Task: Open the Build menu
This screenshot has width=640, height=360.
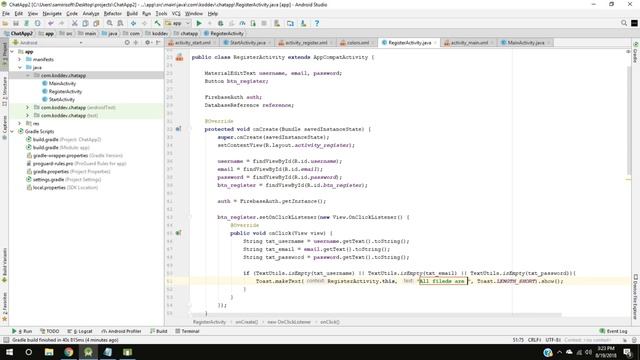Action: coord(132,13)
